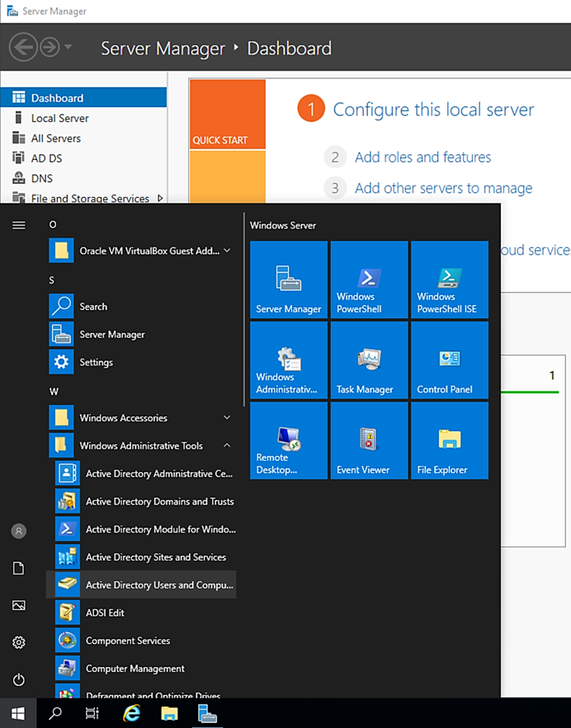Open Windows PowerShell tile
The height and width of the screenshot is (728, 571).
click(x=369, y=279)
